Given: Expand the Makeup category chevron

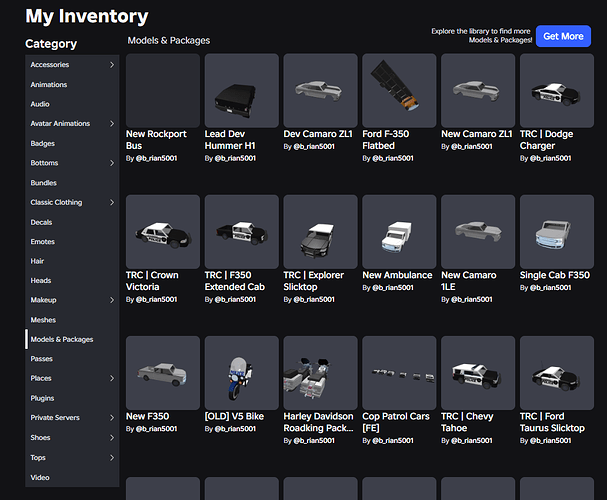Looking at the screenshot, I should [112, 300].
